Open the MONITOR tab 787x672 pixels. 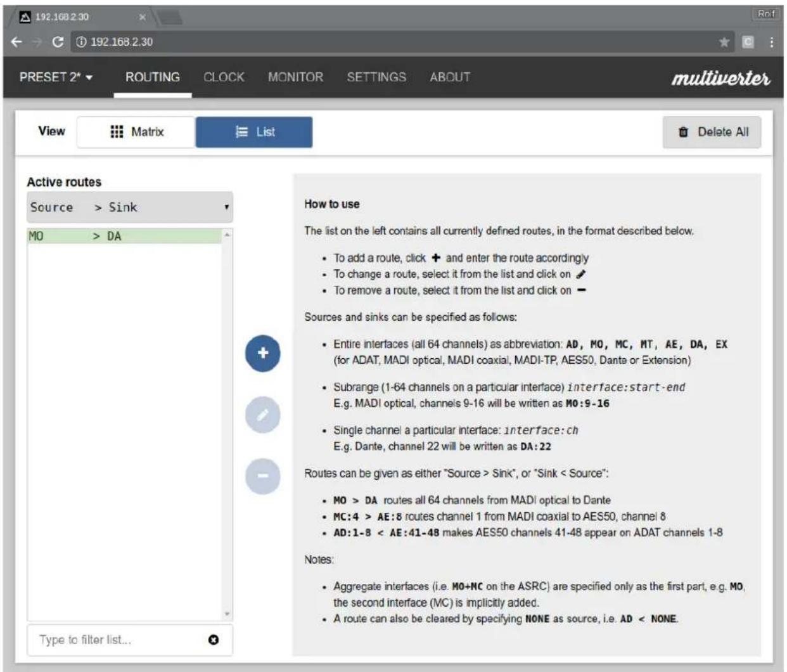click(295, 77)
